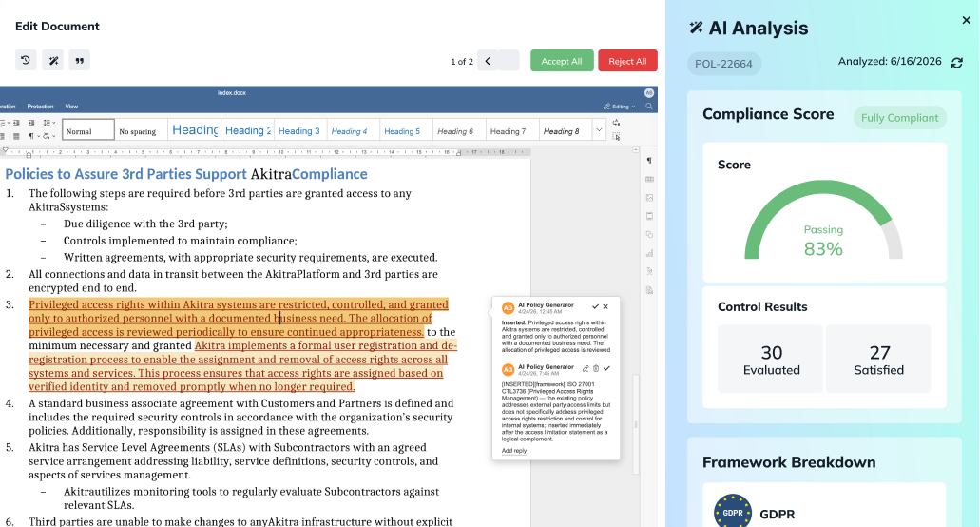
Task: Click the search magnifier in editor header
Action: pos(649,107)
